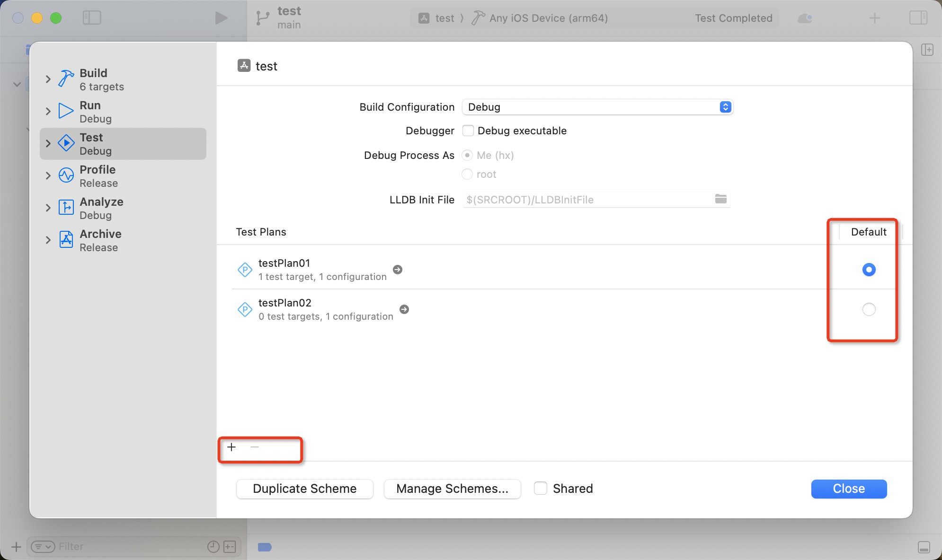942x560 pixels.
Task: Select the testPlan01 row name
Action: coord(284,263)
